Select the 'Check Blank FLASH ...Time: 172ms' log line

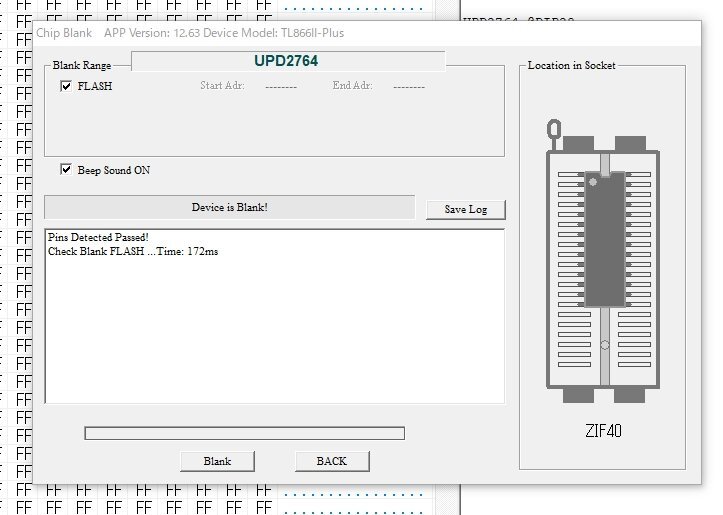(x=133, y=251)
